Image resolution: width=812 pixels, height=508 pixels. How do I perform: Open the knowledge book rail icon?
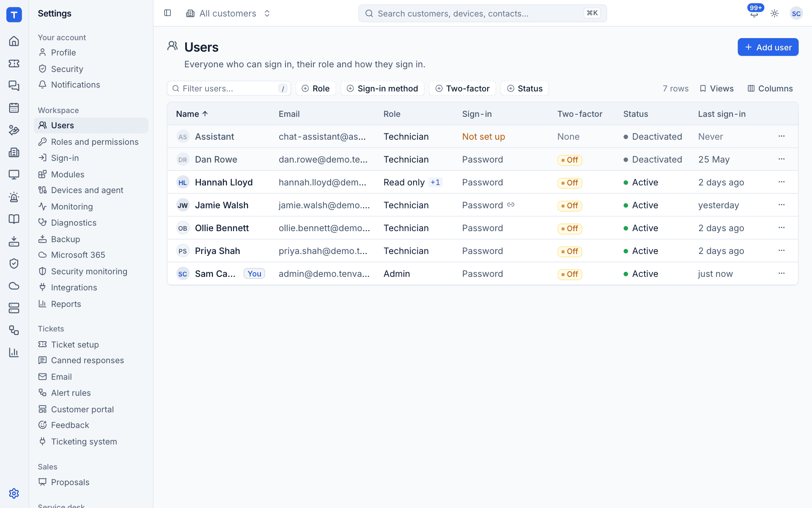pyautogui.click(x=14, y=219)
